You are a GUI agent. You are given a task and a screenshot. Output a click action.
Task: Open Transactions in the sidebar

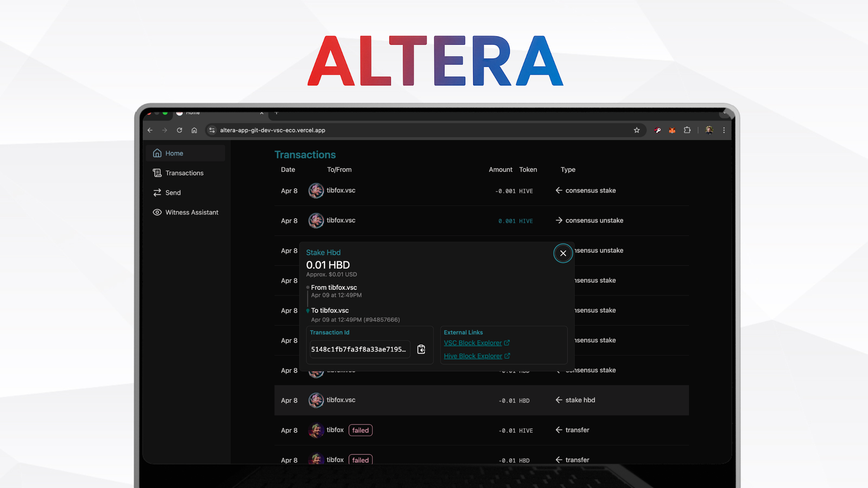pyautogui.click(x=184, y=173)
